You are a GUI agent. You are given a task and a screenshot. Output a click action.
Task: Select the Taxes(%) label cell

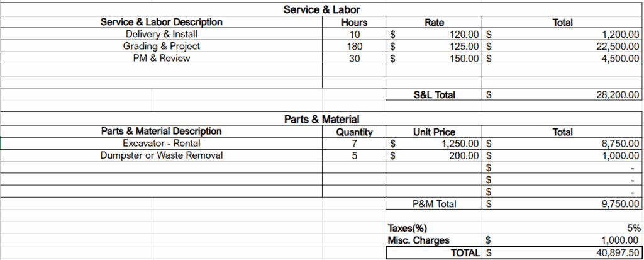click(433, 229)
